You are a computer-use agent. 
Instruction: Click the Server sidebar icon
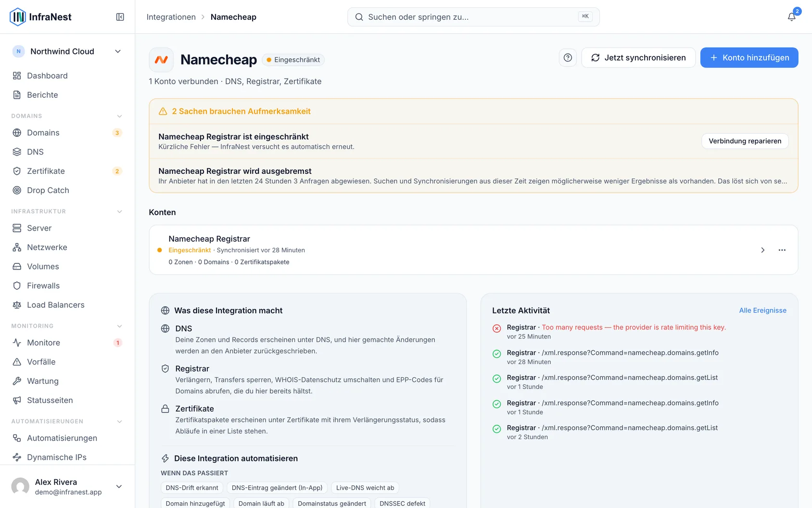[x=17, y=228]
